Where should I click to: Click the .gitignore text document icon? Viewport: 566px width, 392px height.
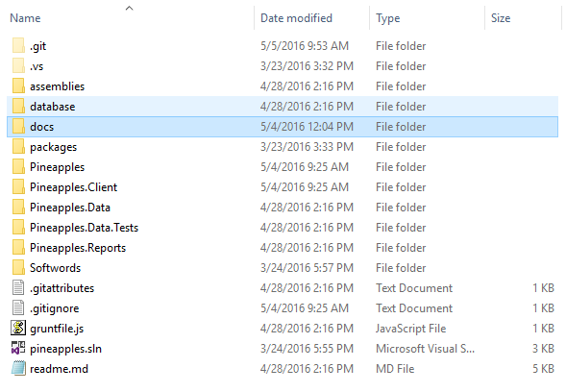point(18,307)
